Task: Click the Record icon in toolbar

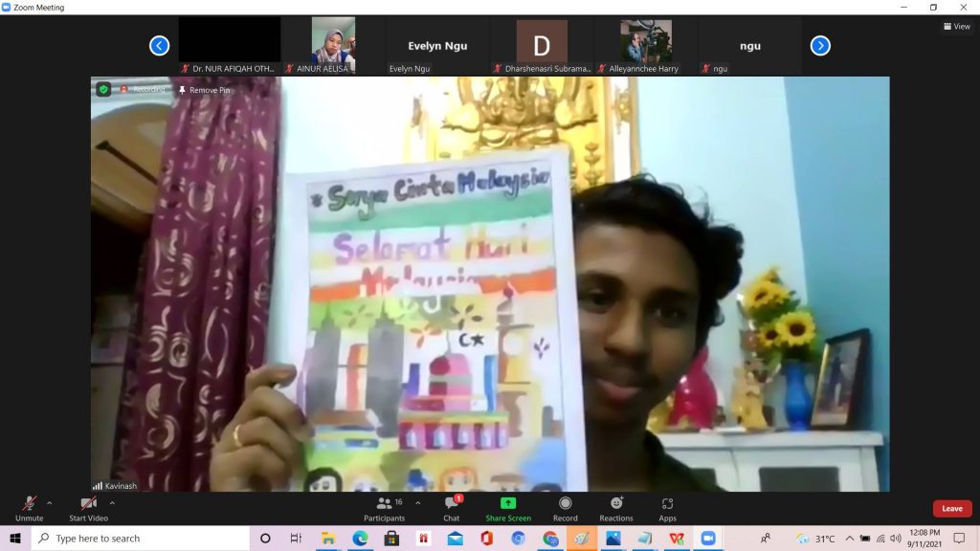Action: coord(565,508)
